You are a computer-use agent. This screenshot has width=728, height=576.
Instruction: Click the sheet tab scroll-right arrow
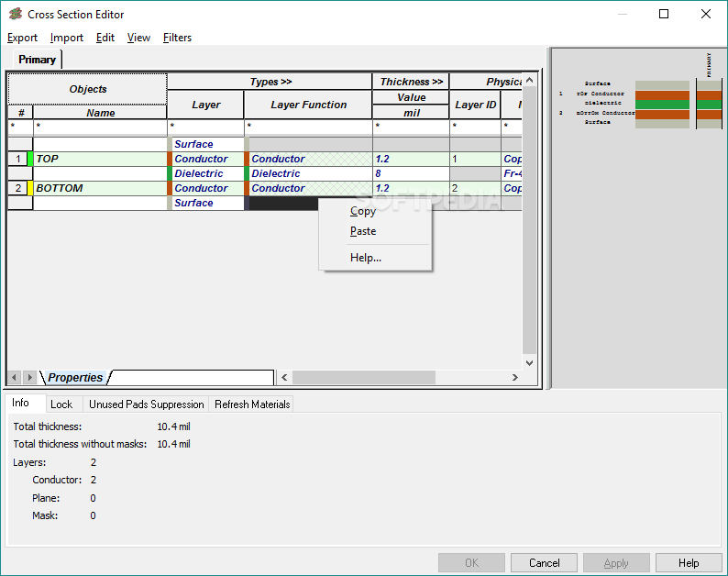[x=29, y=377]
